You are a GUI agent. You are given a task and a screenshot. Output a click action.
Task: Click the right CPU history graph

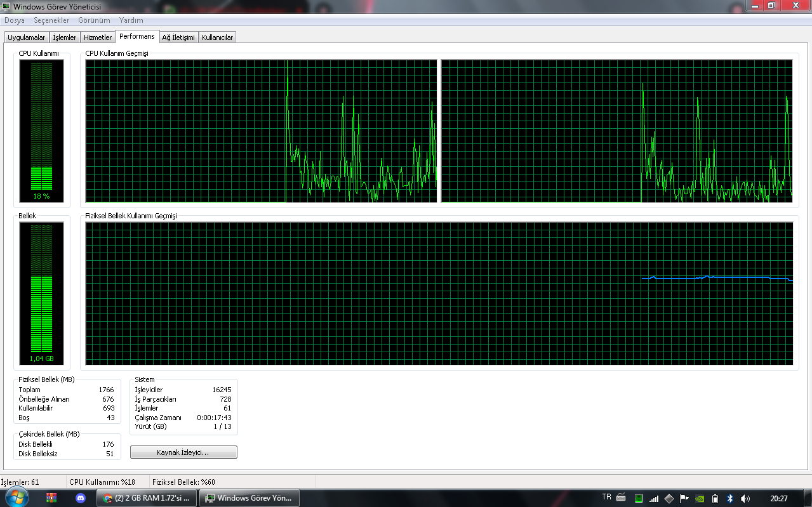pyautogui.click(x=616, y=131)
